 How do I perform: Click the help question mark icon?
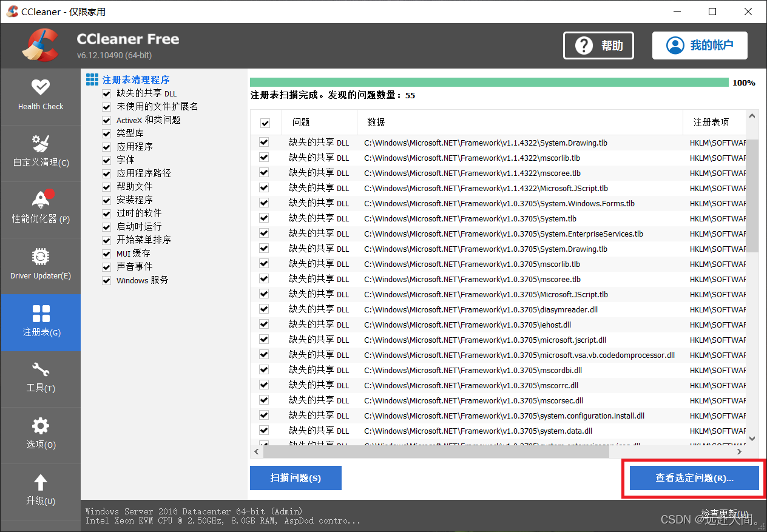click(x=584, y=45)
